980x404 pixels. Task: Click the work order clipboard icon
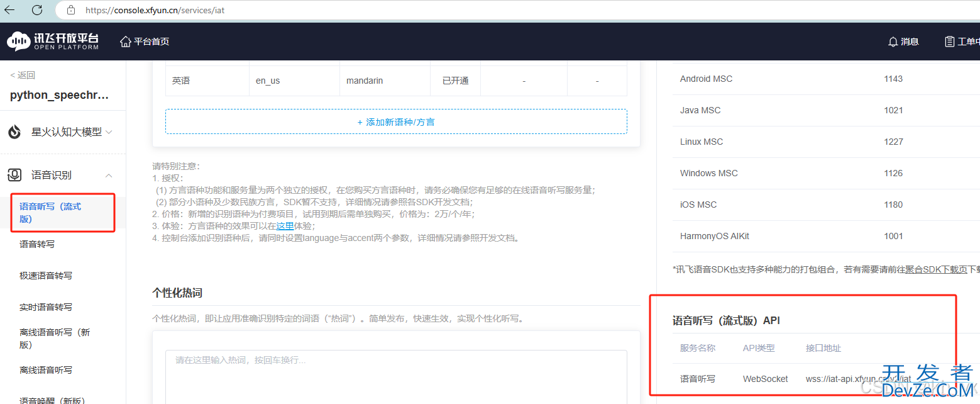tap(949, 42)
